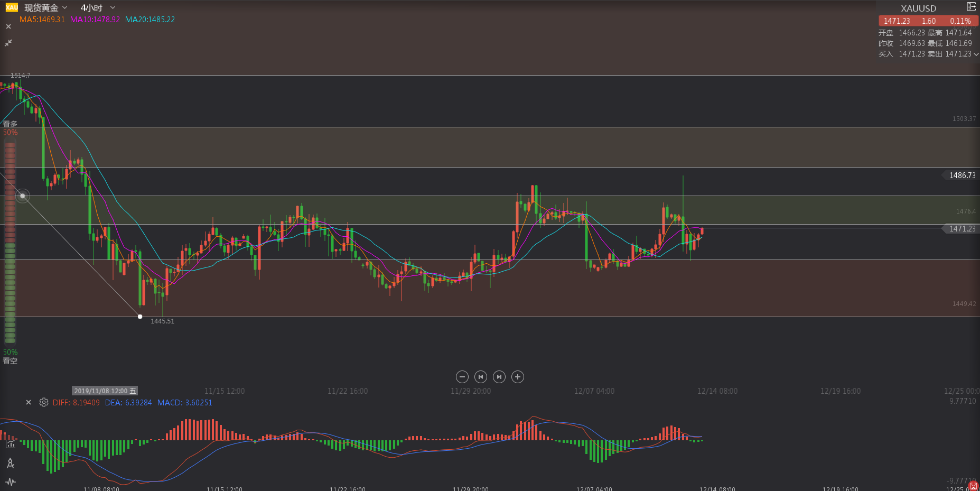Image resolution: width=980 pixels, height=491 pixels.
Task: Click the trendline start handle circle
Action: [23, 196]
